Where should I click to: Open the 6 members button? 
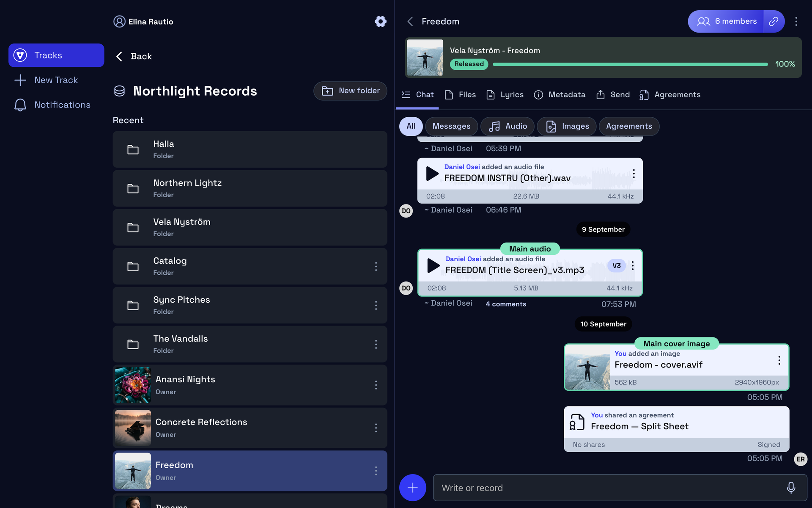(726, 22)
